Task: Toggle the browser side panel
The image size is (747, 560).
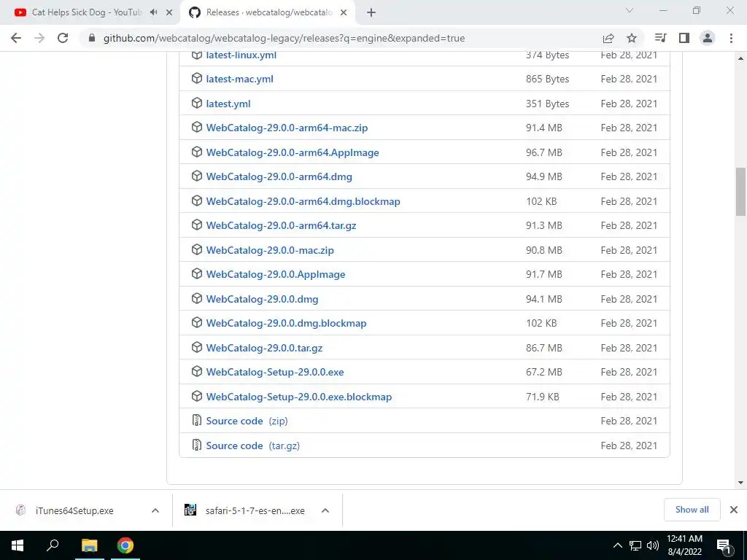Action: point(684,38)
